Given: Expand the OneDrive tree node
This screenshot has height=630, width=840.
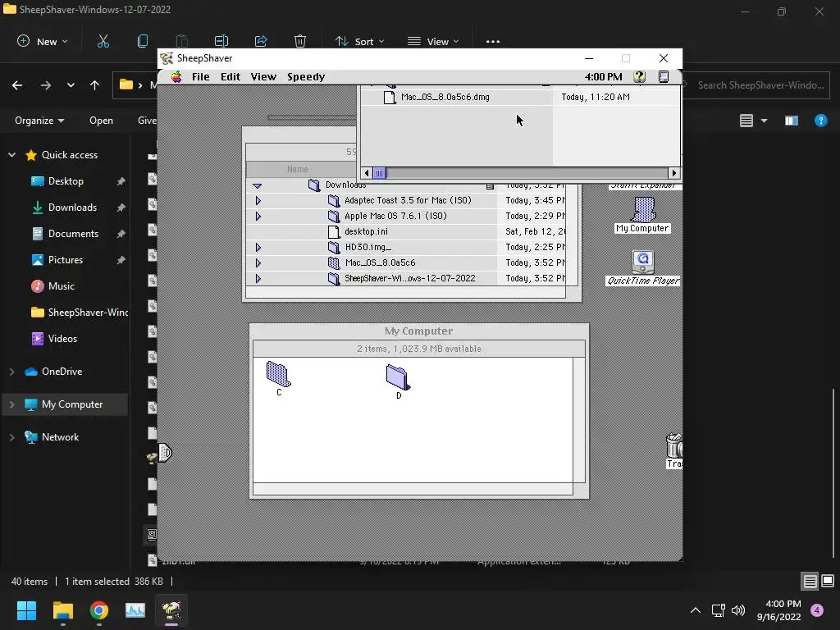Looking at the screenshot, I should click(11, 372).
